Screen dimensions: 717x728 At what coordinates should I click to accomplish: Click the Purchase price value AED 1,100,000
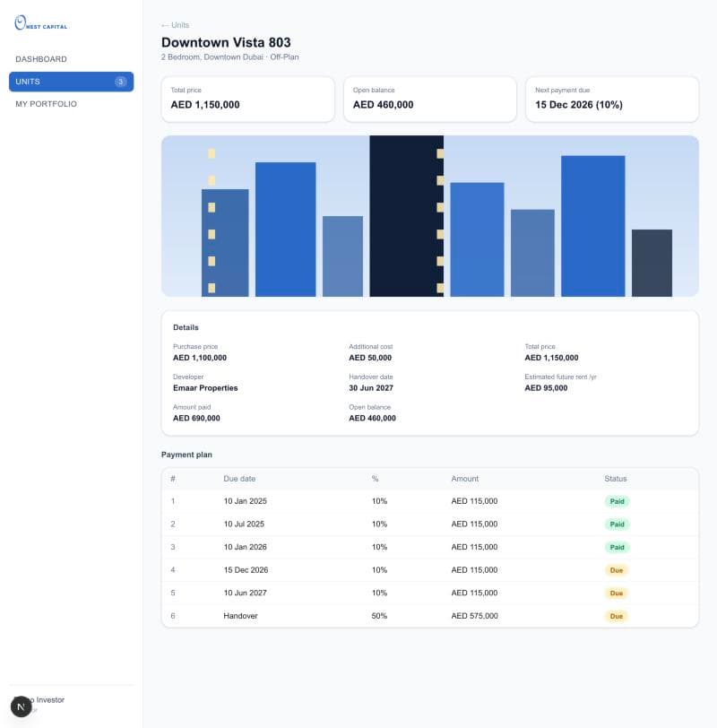pyautogui.click(x=200, y=358)
